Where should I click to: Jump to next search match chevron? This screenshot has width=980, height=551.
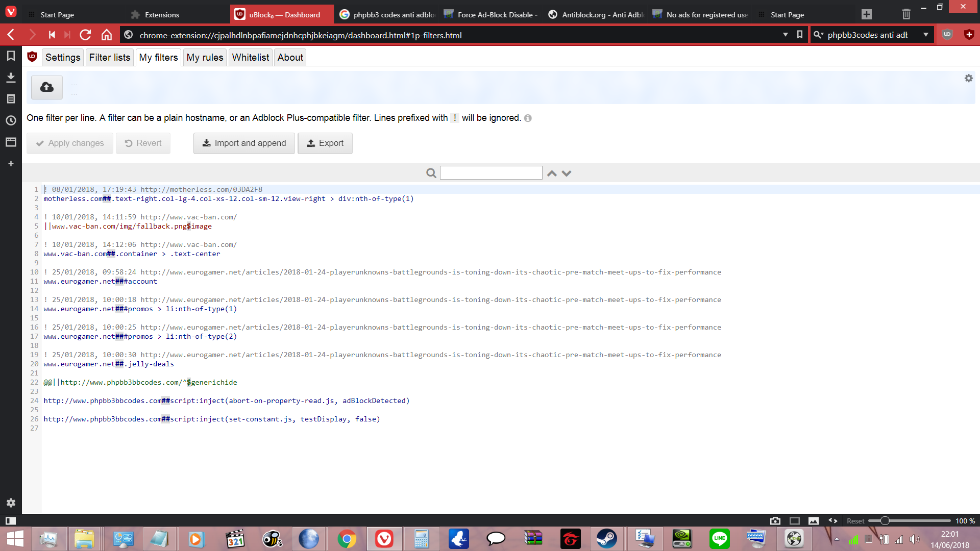pyautogui.click(x=567, y=173)
